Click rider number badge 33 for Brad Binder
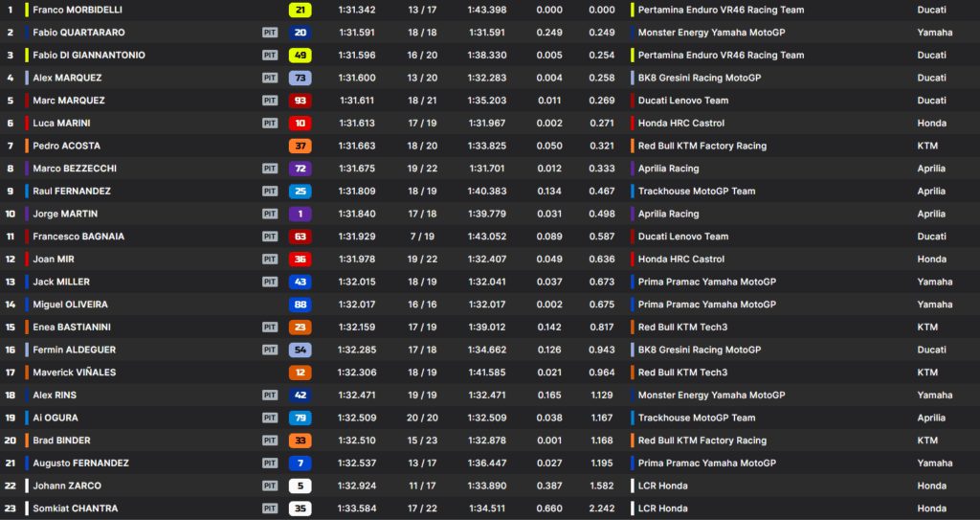 click(x=300, y=440)
